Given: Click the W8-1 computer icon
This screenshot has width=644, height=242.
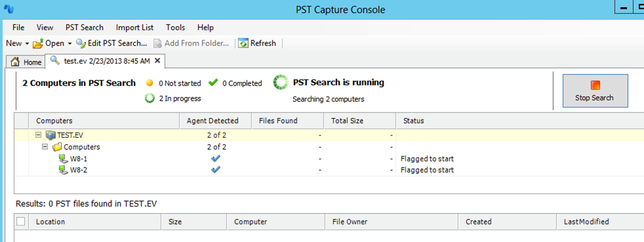Looking at the screenshot, I should tap(63, 159).
